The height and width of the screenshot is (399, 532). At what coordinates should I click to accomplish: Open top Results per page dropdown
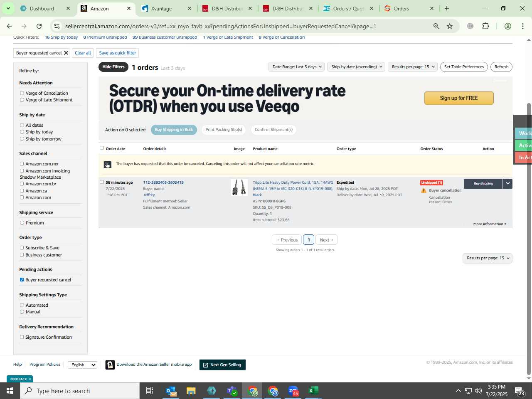click(x=413, y=66)
